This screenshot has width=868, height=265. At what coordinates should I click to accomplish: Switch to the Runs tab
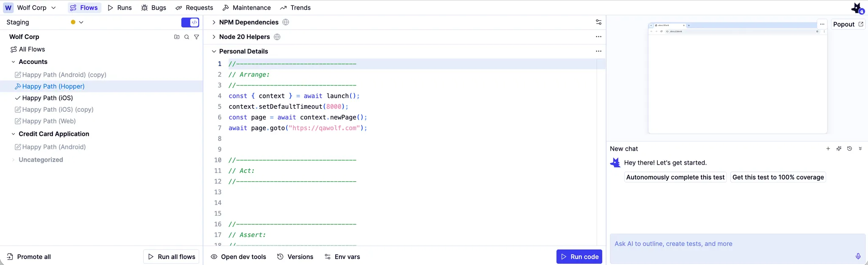[120, 8]
